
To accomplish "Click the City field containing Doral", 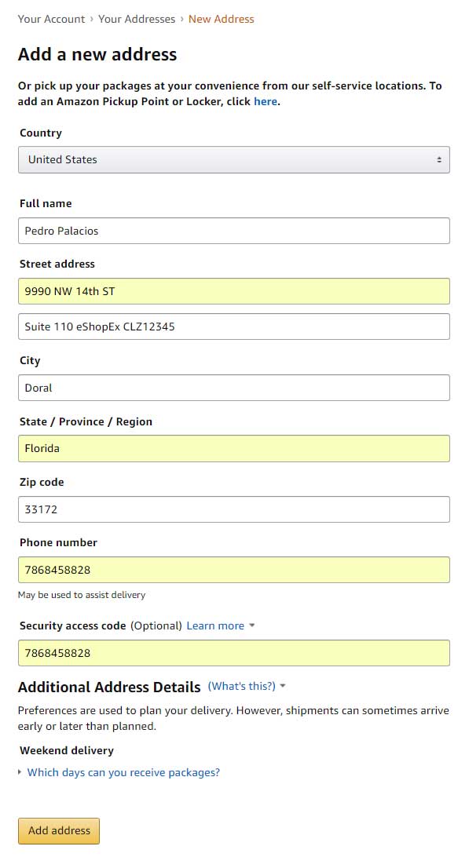I will [233, 388].
